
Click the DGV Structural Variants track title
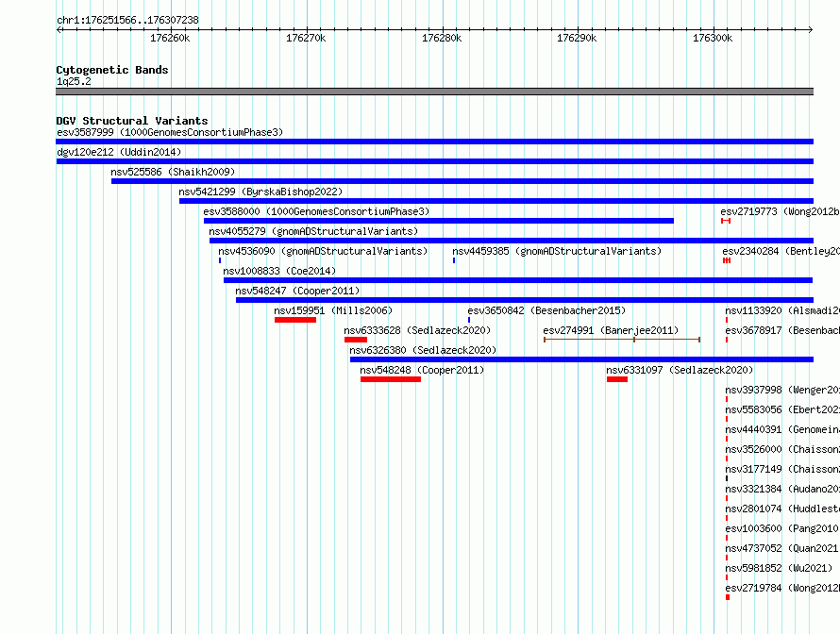(132, 121)
